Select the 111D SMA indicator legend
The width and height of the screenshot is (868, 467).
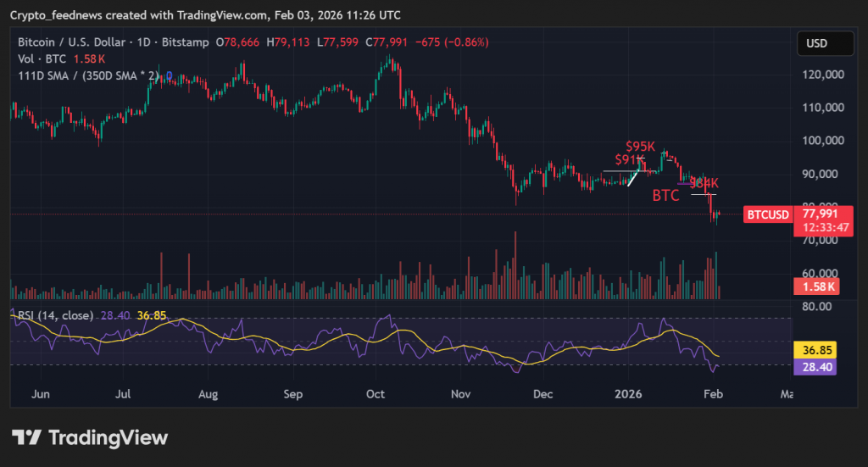click(x=87, y=76)
